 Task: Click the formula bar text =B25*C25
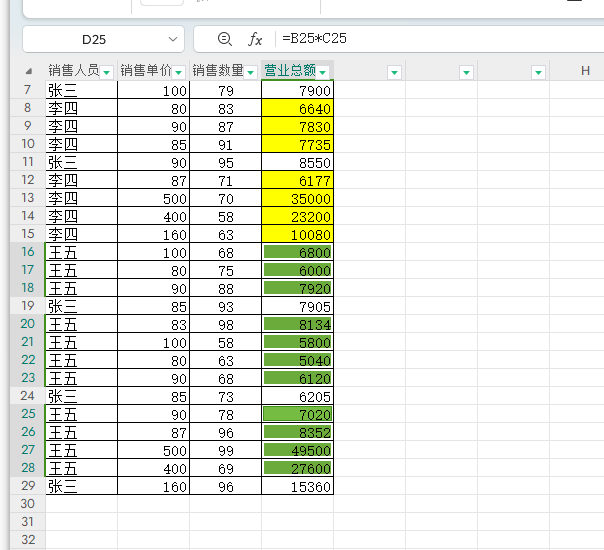pos(314,39)
